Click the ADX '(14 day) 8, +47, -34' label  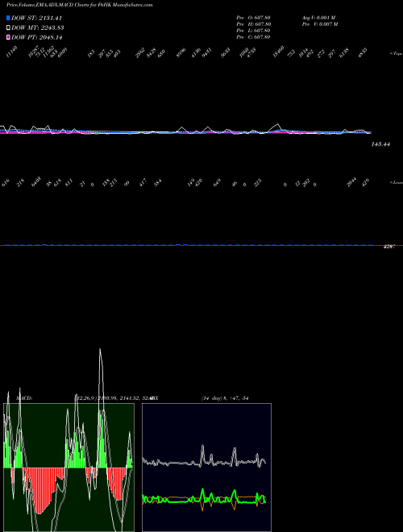click(x=225, y=398)
